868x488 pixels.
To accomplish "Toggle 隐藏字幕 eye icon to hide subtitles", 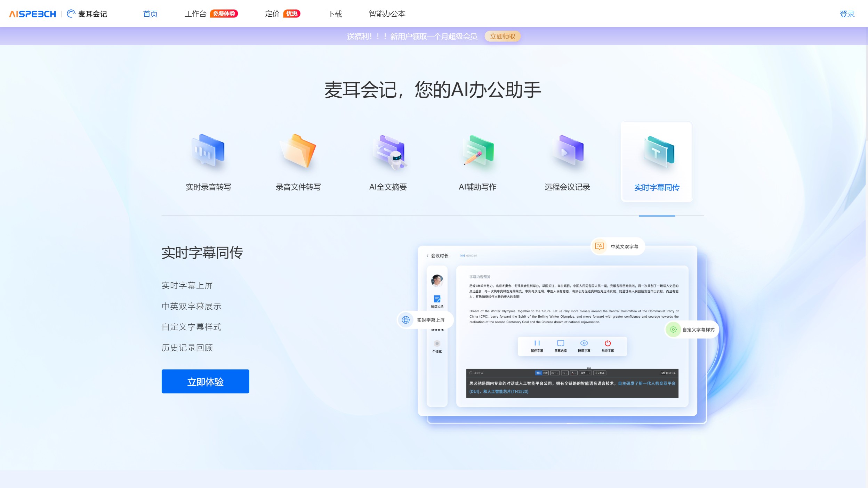I will (584, 343).
